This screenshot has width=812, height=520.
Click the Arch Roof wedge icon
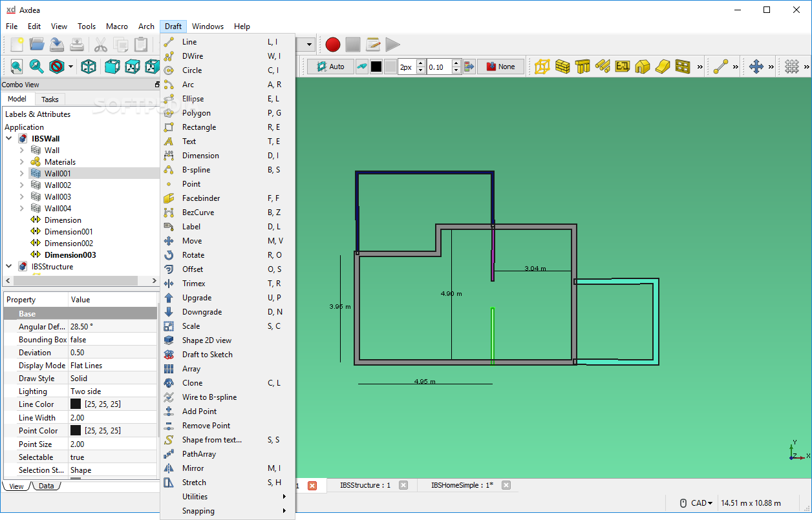(x=663, y=66)
